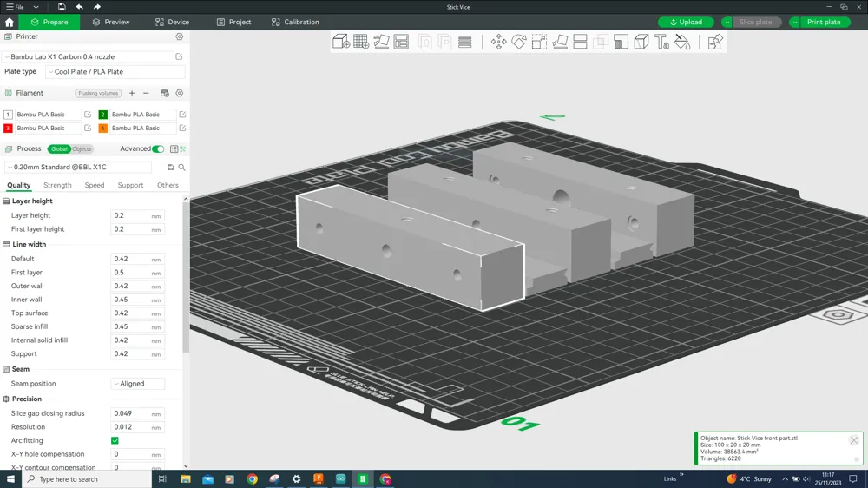Open the Color painting bucket tool
Image resolution: width=868 pixels, height=488 pixels.
[682, 42]
